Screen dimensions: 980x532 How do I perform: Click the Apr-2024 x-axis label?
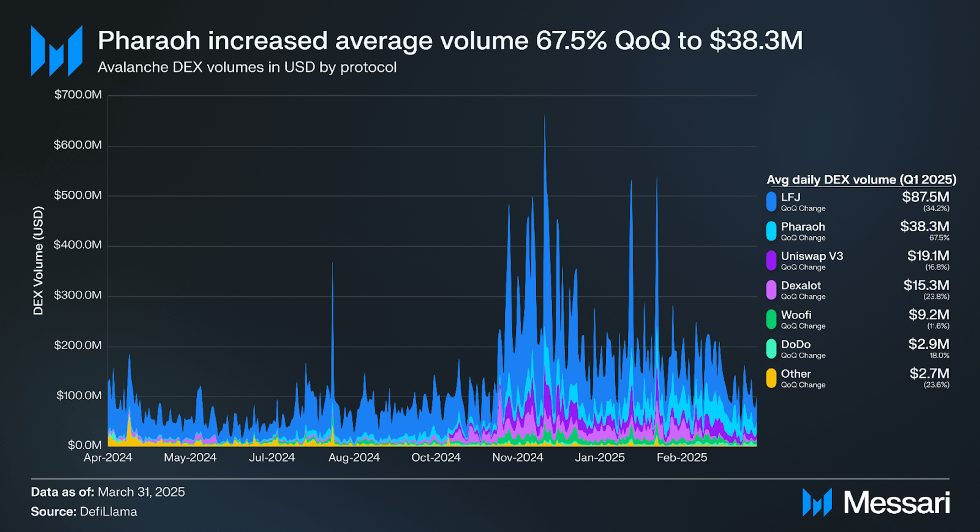(x=108, y=457)
